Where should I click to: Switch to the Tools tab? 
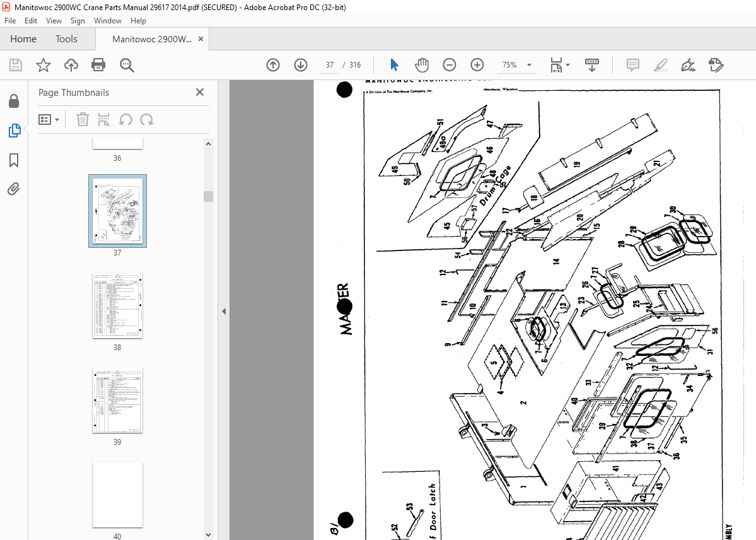click(x=66, y=38)
